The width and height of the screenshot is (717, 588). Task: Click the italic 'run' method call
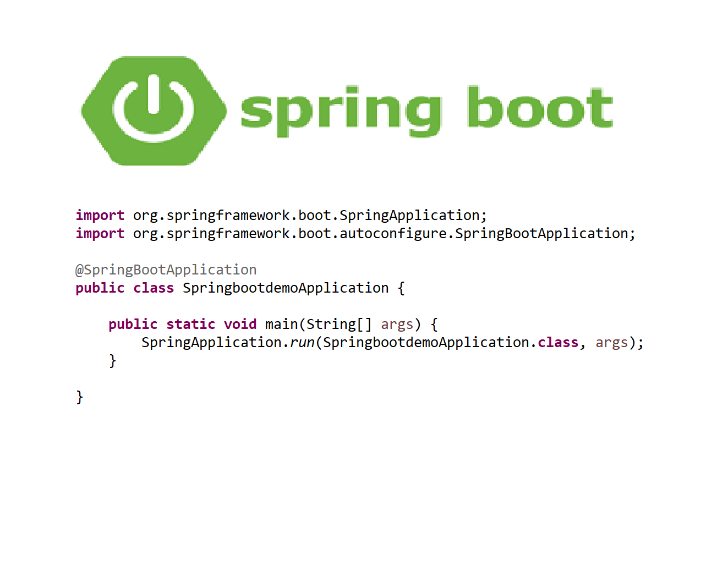tap(302, 343)
